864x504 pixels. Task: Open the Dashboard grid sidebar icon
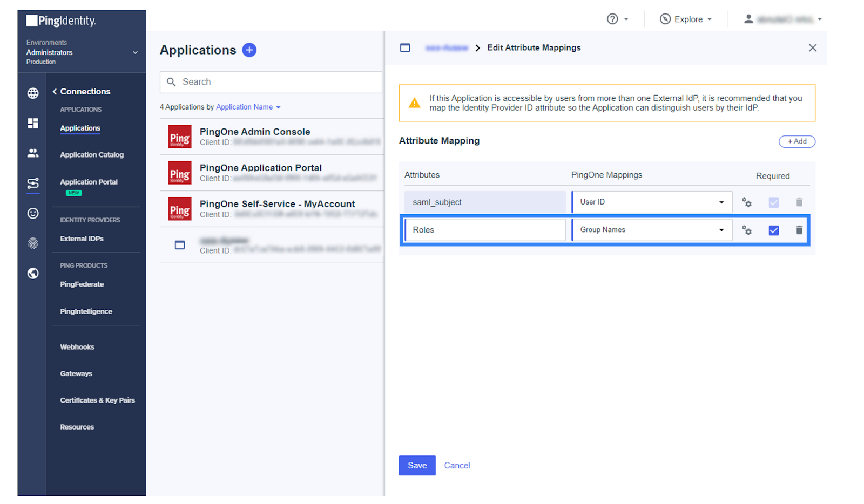tap(33, 124)
